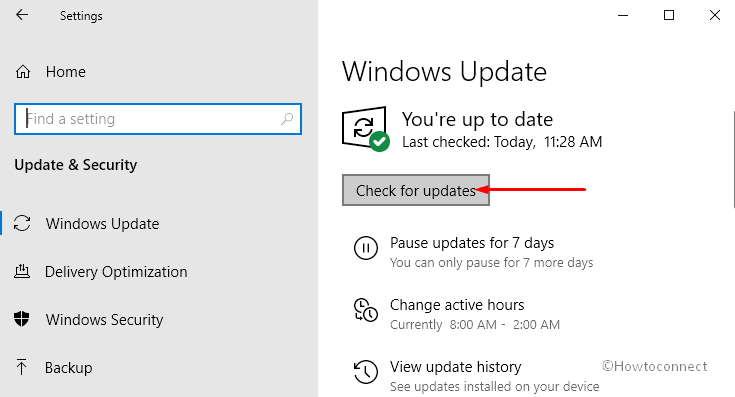Open Change active hours option
Screen dimensions: 735x397
tap(457, 305)
